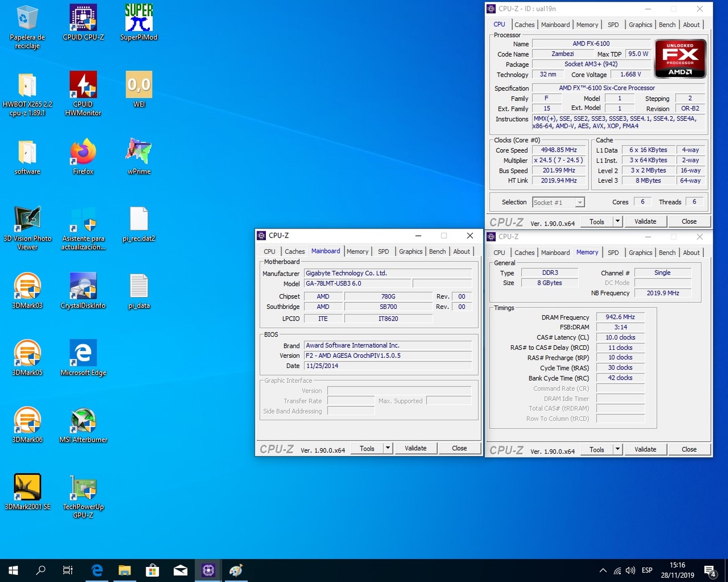Image resolution: width=728 pixels, height=582 pixels.
Task: Open the Papelera de reciclaje desktop icon
Action: [27, 27]
